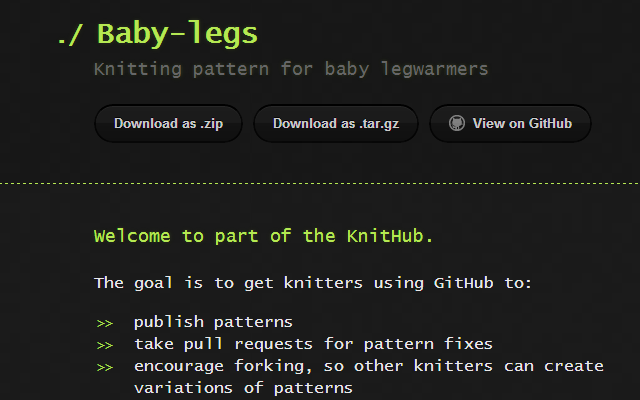Click the arrow bullet beside "encourage forking"
The width and height of the screenshot is (640, 400).
(x=104, y=367)
